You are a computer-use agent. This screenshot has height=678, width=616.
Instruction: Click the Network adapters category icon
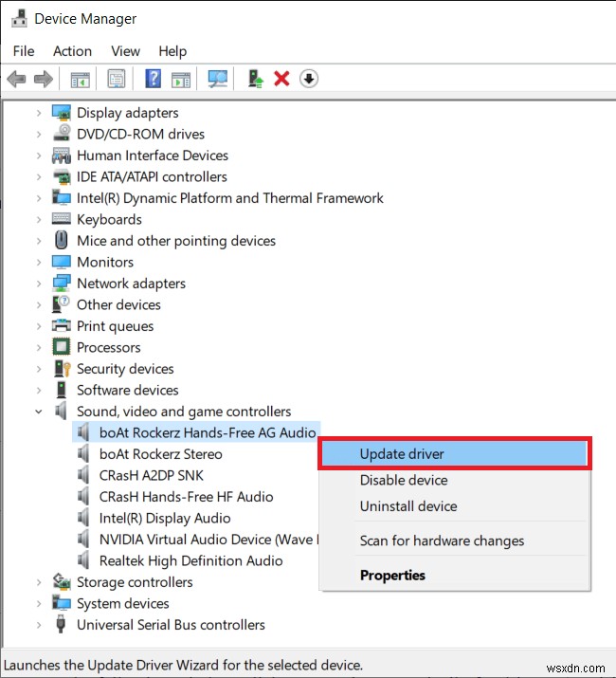click(x=62, y=284)
